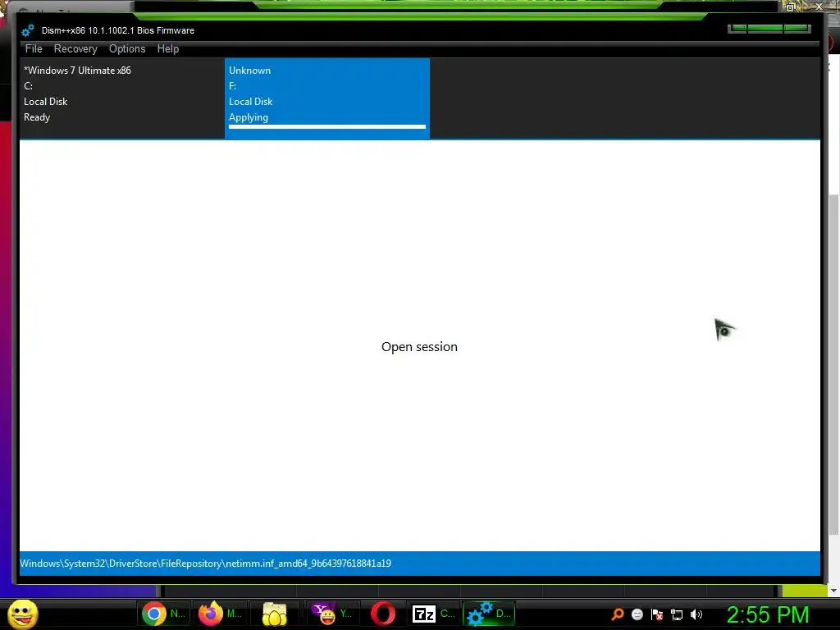Open the Recovery menu

click(75, 48)
